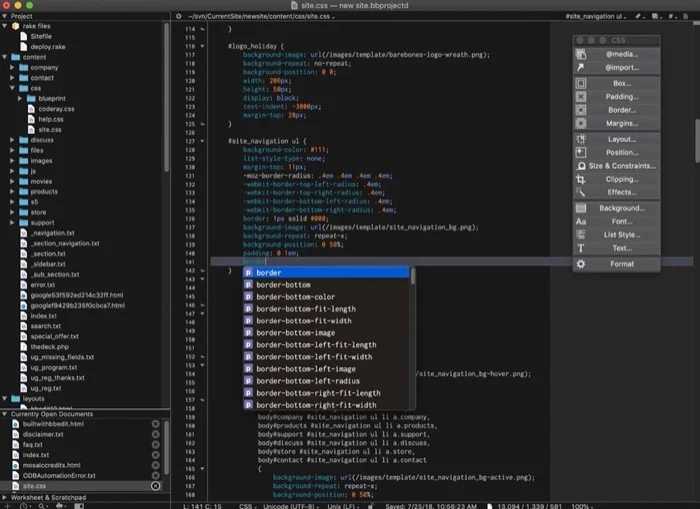Click the Text 'T' icon in CSS palette
Screen dimensions: 700x509
click(581, 247)
